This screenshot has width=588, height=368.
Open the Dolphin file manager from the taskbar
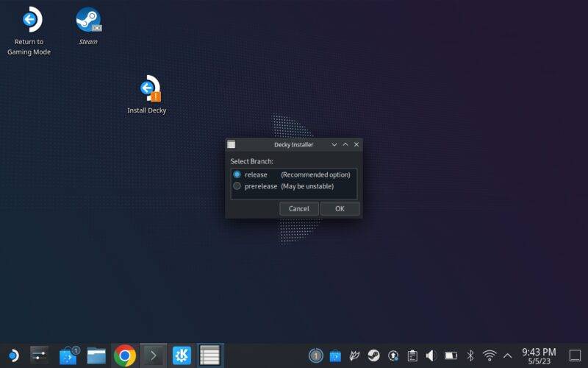96,356
